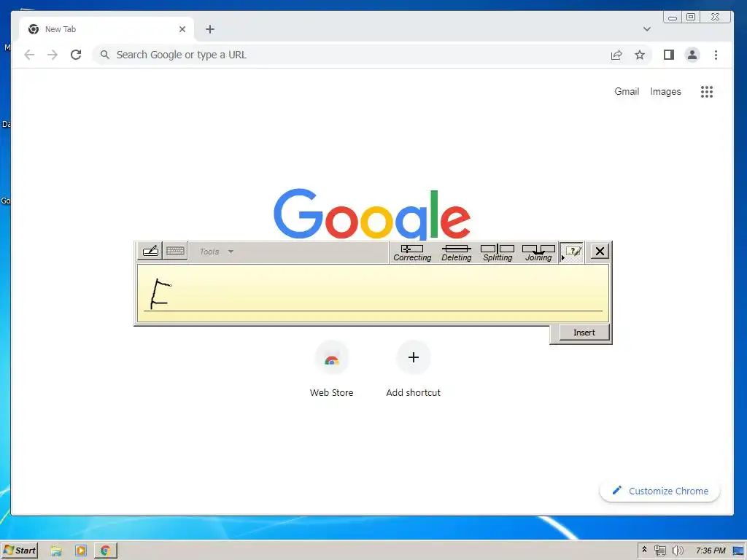Open the network status tray icon

(x=659, y=551)
